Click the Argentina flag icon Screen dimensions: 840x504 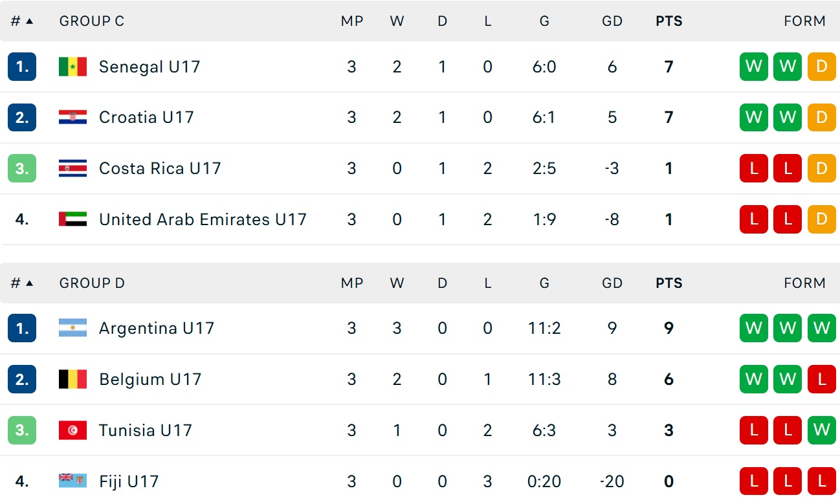(72, 328)
